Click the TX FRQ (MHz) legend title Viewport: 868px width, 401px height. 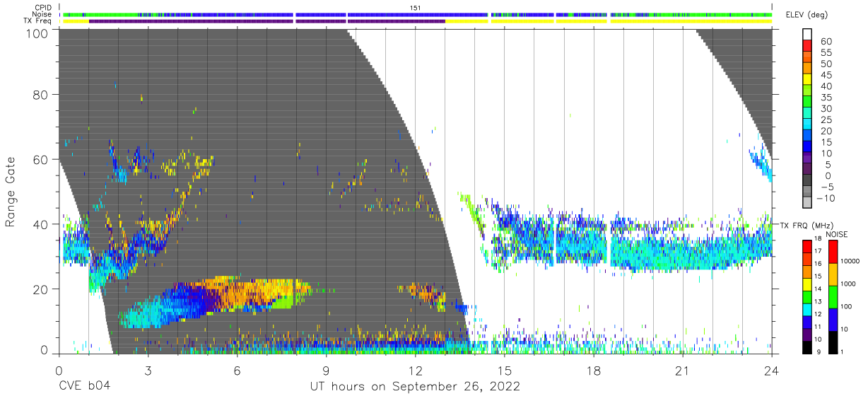pyautogui.click(x=806, y=225)
